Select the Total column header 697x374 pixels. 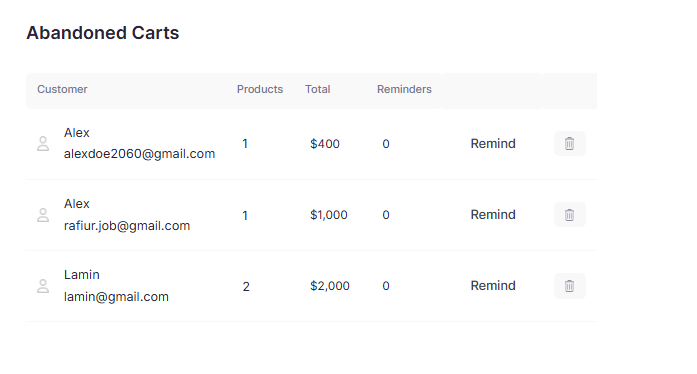pyautogui.click(x=317, y=89)
